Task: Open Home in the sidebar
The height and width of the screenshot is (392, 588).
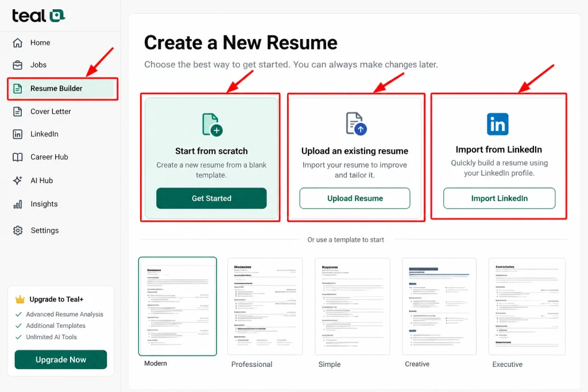Action: [x=40, y=42]
